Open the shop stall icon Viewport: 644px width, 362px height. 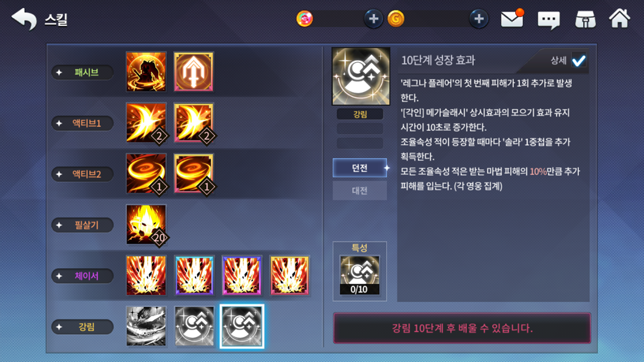(586, 19)
